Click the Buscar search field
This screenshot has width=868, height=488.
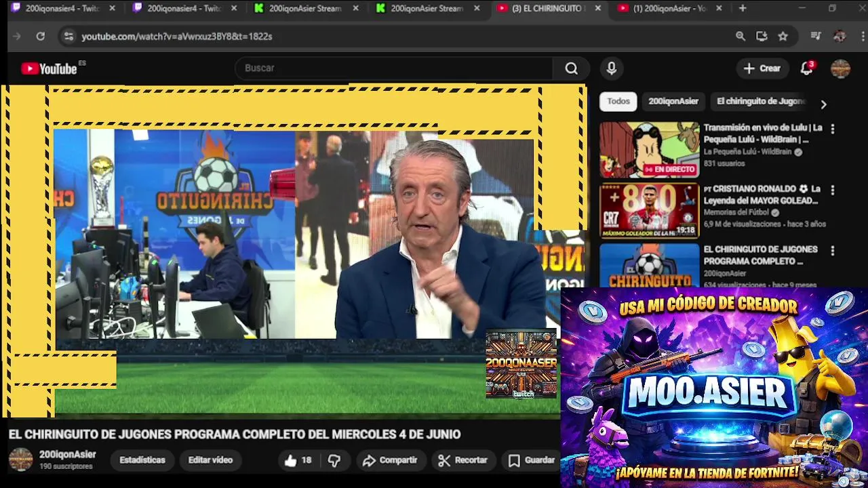395,68
